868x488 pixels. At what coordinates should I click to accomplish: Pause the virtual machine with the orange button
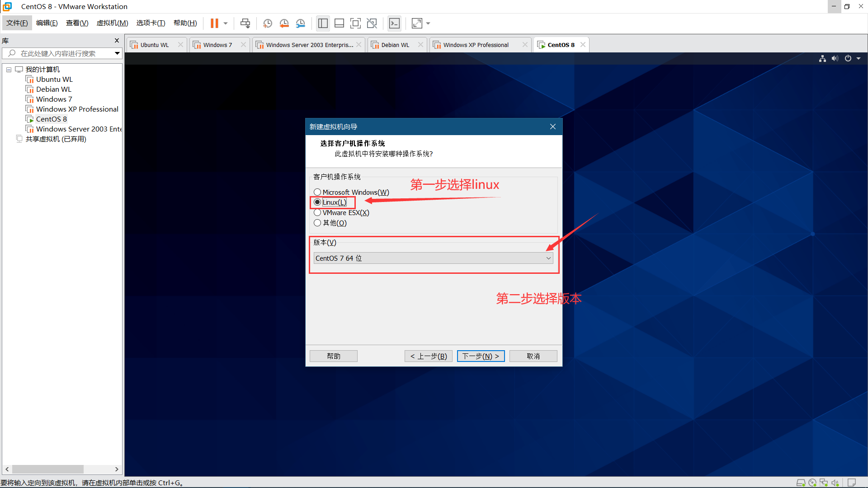tap(214, 23)
